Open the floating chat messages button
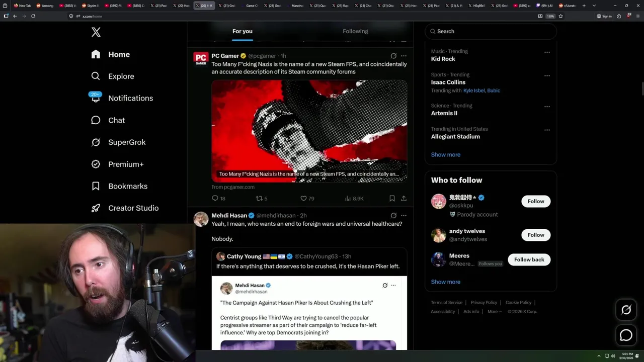Screen dimensions: 644x362 point(626,335)
